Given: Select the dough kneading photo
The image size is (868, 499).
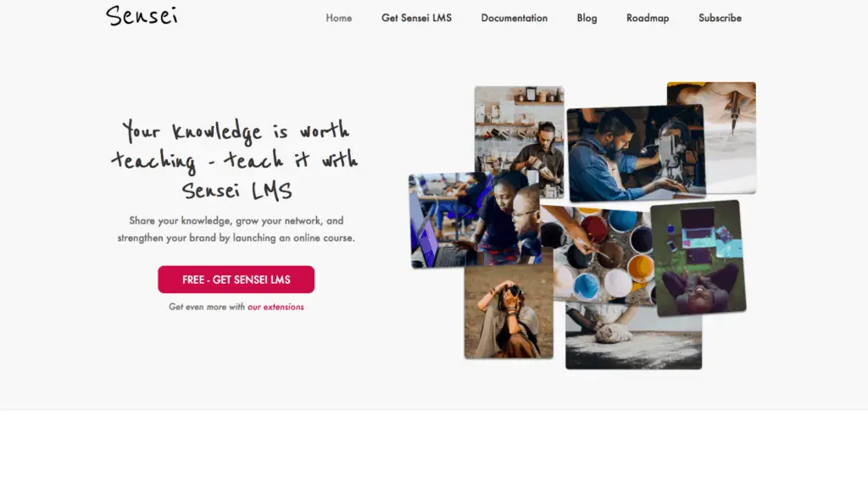Looking at the screenshot, I should [x=633, y=335].
